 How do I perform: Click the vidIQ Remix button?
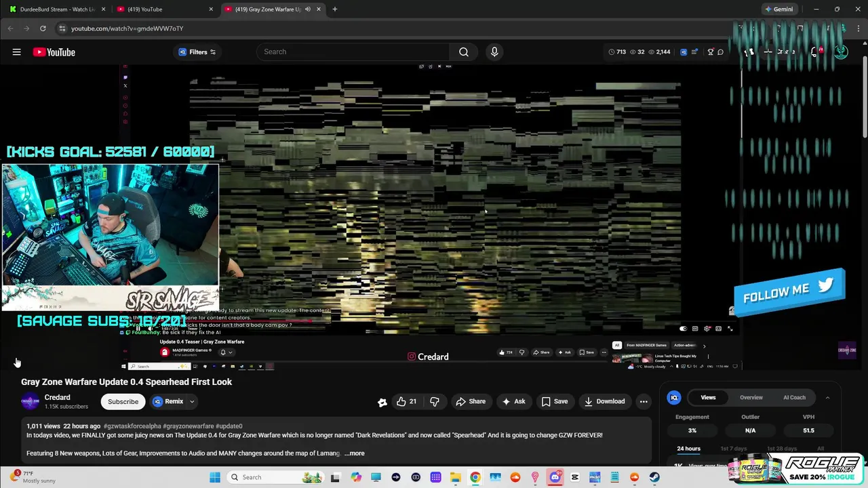(168, 401)
